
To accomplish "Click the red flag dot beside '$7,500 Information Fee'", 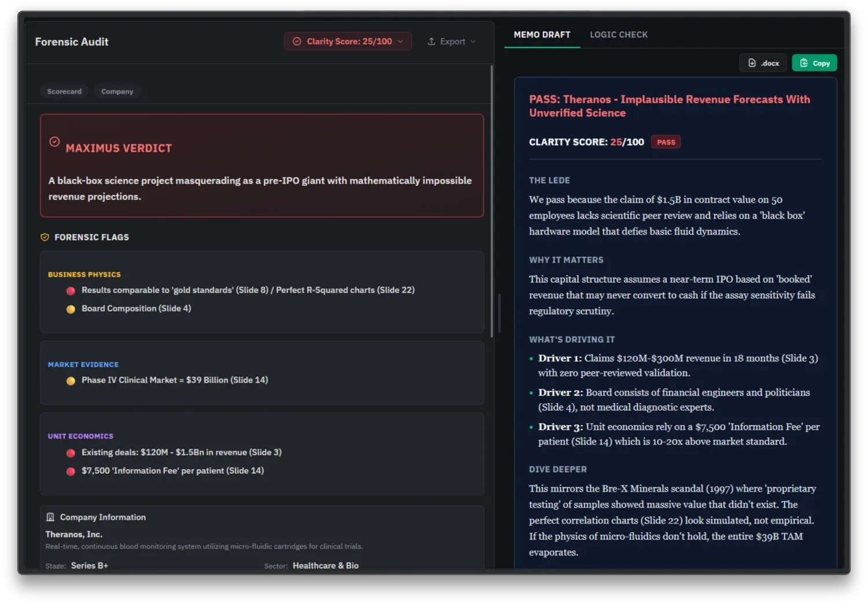I will click(71, 471).
